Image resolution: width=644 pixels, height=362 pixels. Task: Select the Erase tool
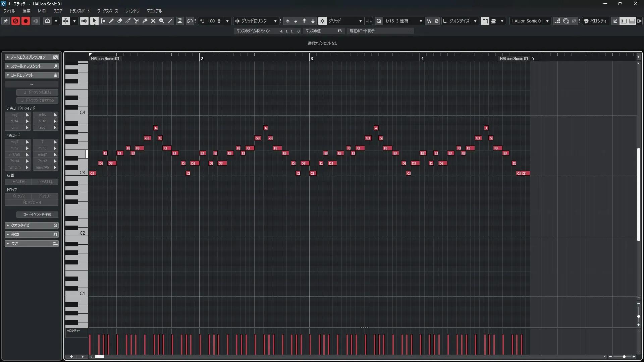tap(120, 21)
